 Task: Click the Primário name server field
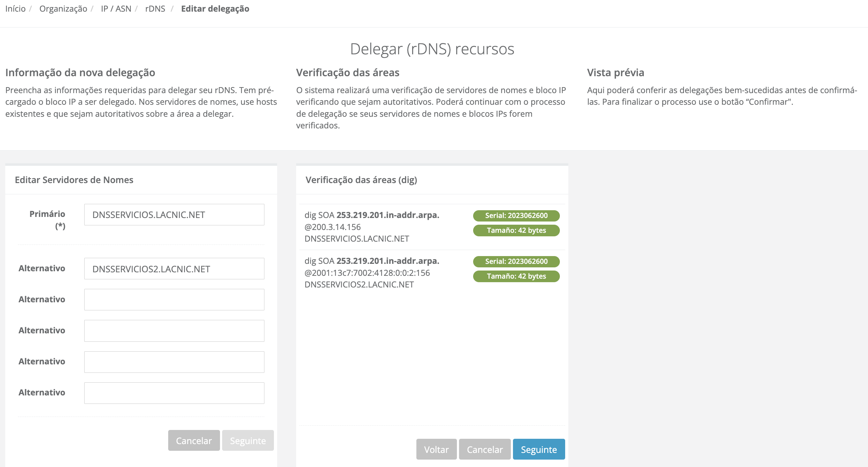174,215
